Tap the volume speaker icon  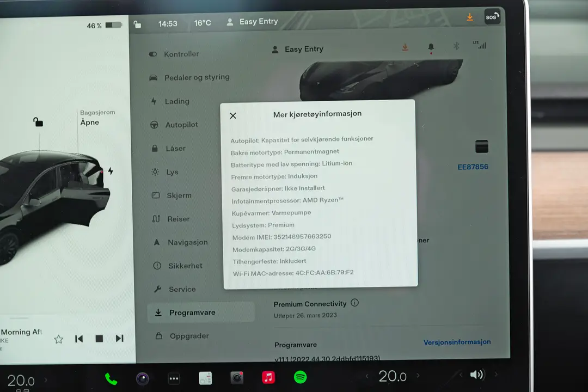(x=477, y=375)
